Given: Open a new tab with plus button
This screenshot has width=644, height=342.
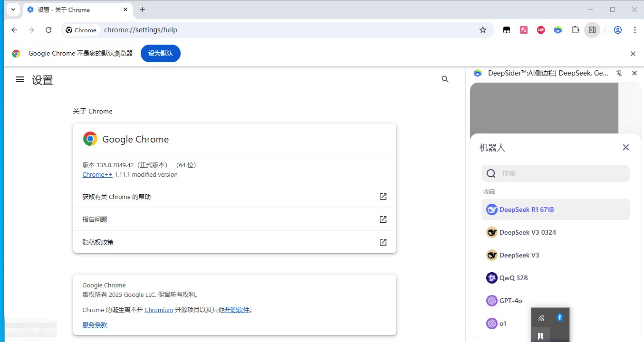Looking at the screenshot, I should (x=142, y=9).
